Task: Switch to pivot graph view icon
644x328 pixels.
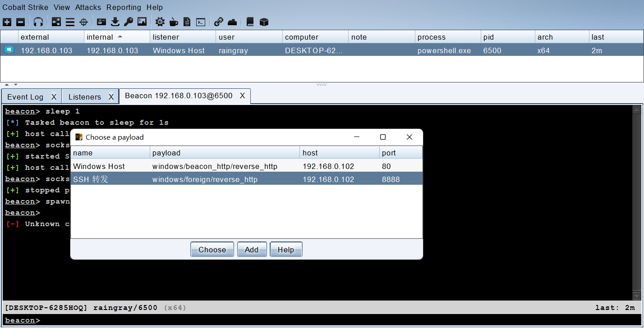Action: tap(56, 22)
